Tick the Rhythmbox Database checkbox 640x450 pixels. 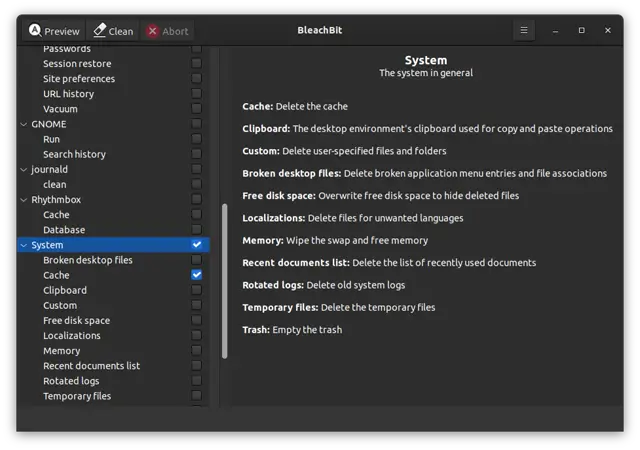[197, 229]
